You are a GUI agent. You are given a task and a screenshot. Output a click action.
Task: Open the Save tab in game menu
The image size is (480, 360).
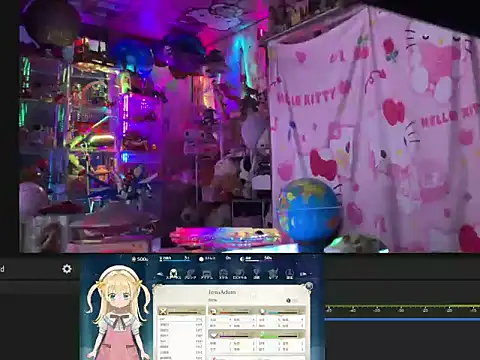[273, 274]
